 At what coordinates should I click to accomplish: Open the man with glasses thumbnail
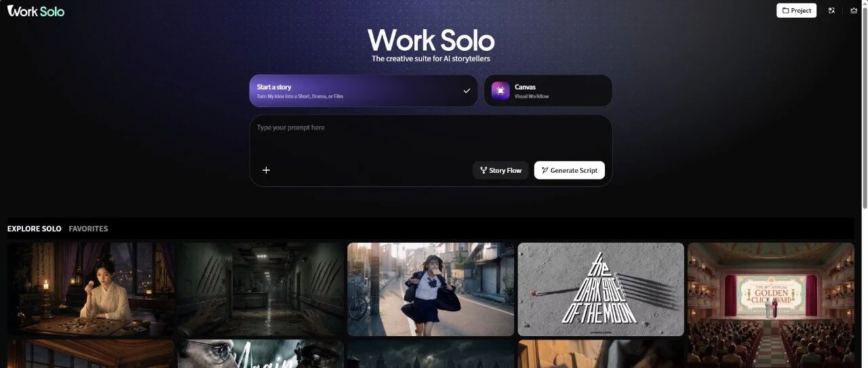click(260, 354)
